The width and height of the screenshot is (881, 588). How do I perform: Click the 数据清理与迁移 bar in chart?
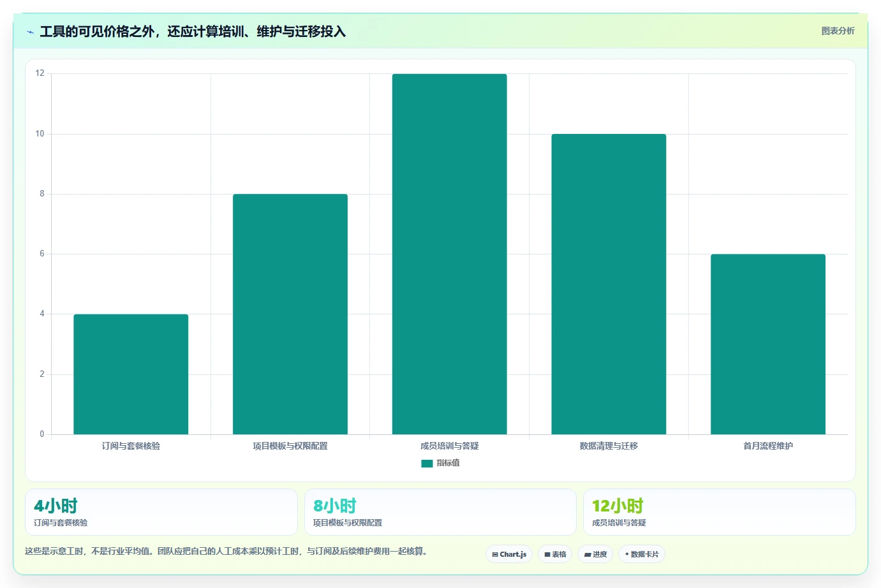click(x=609, y=284)
